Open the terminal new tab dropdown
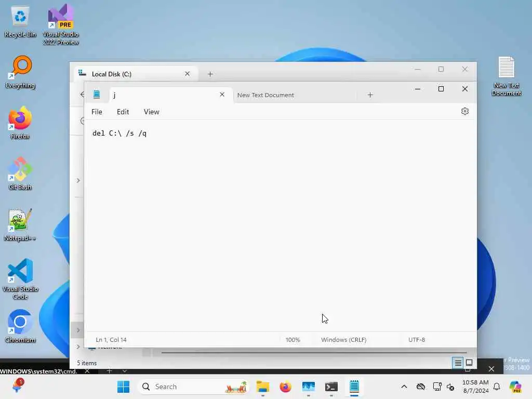This screenshot has height=399, width=532. point(125,371)
